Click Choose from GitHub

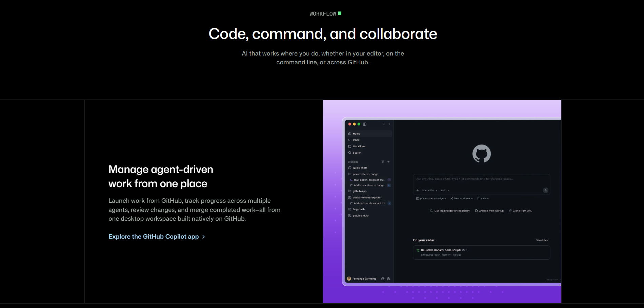(489, 211)
